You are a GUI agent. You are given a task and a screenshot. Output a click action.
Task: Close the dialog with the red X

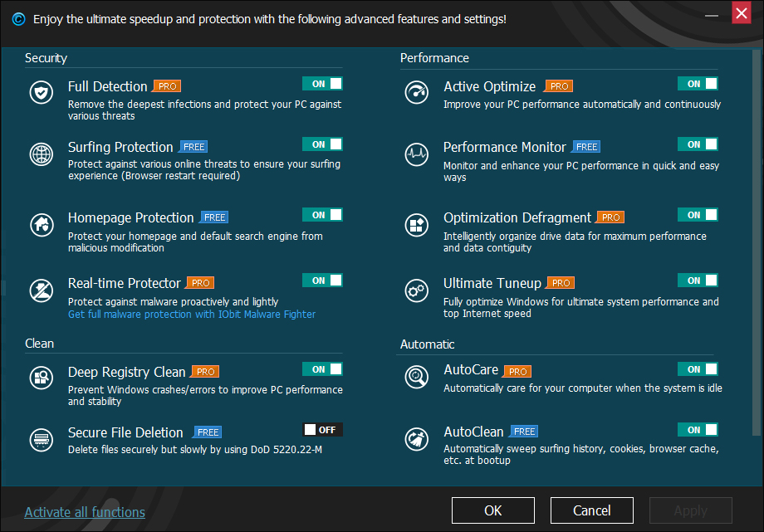point(741,13)
